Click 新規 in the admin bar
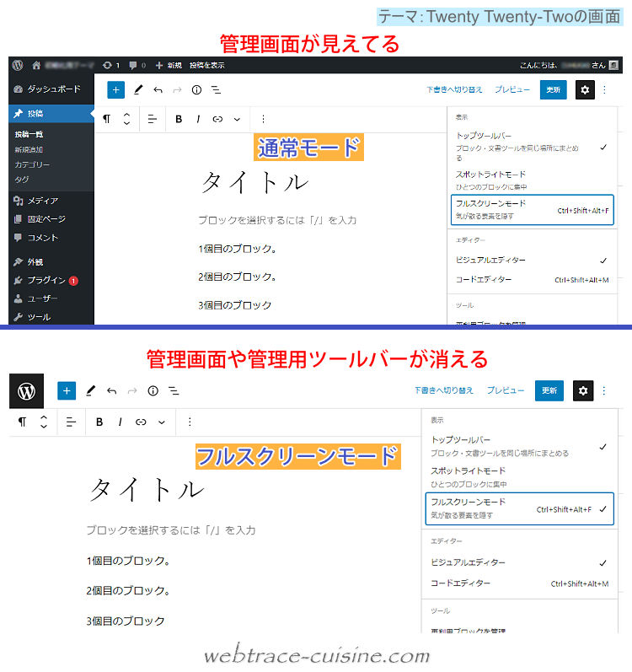The image size is (632, 672). tap(169, 65)
